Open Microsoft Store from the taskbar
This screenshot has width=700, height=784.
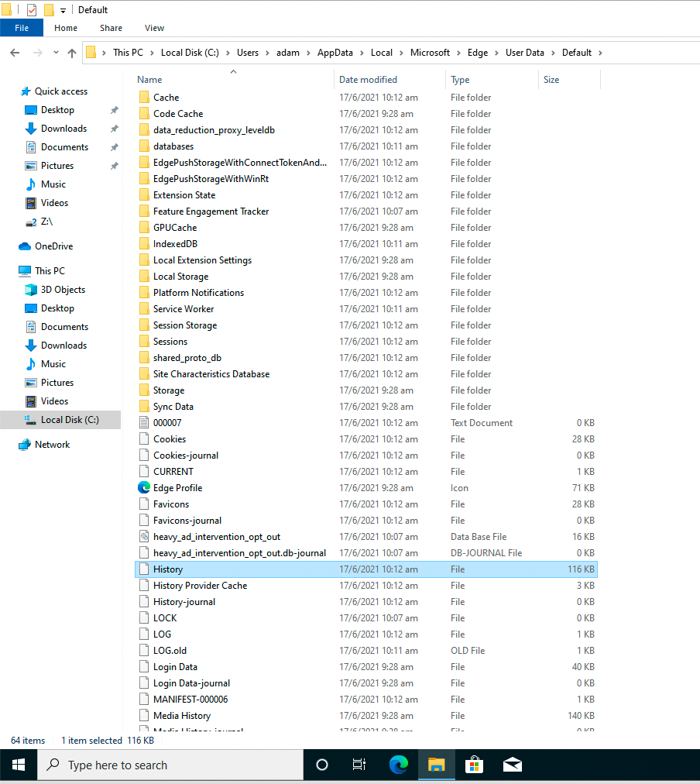point(474,765)
